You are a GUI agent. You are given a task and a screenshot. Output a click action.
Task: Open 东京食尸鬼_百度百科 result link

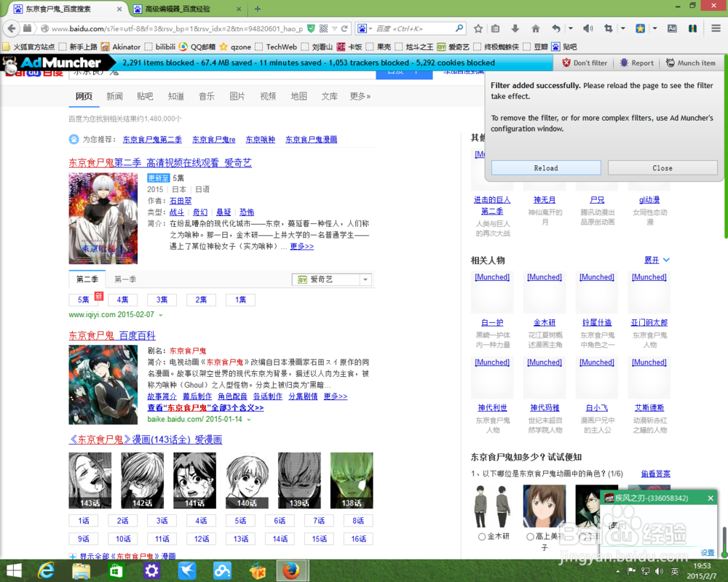pyautogui.click(x=112, y=335)
